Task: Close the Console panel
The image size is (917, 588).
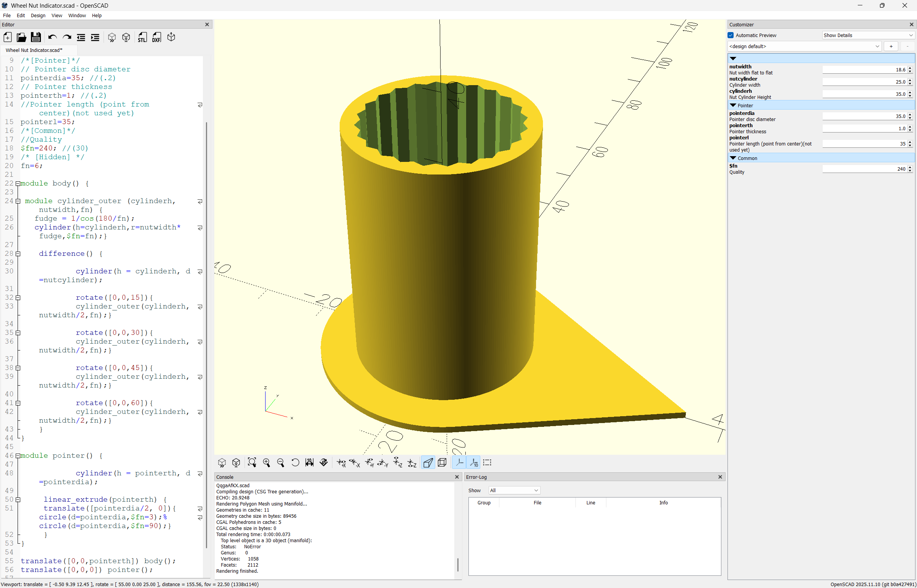Action: click(457, 477)
